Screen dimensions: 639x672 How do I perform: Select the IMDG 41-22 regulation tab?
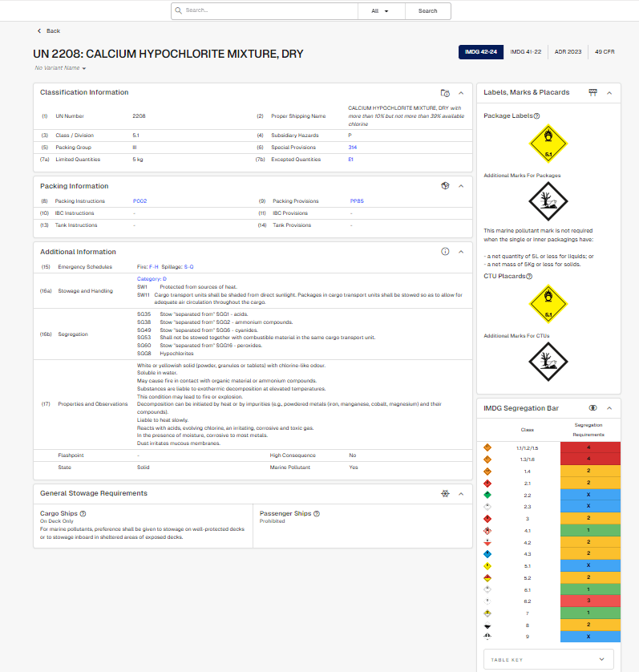526,52
